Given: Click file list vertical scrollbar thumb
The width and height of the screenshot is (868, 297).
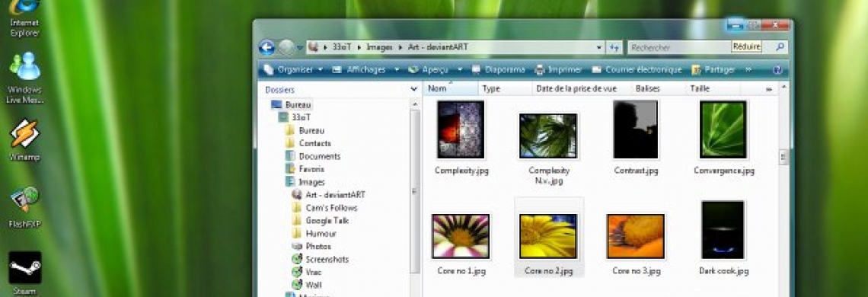Looking at the screenshot, I should tap(783, 157).
